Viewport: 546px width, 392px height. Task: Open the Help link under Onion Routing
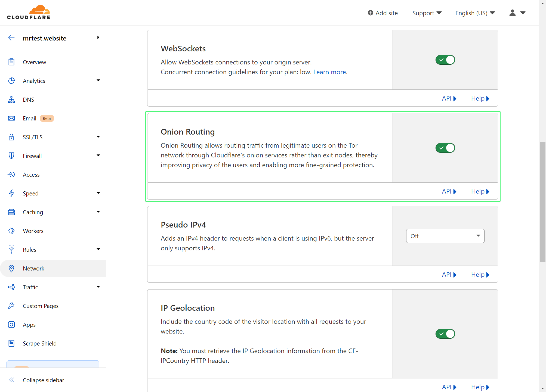coord(480,191)
